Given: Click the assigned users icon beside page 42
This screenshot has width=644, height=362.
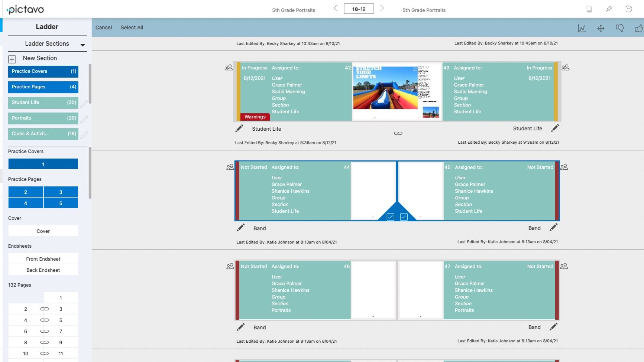Looking at the screenshot, I should [229, 68].
